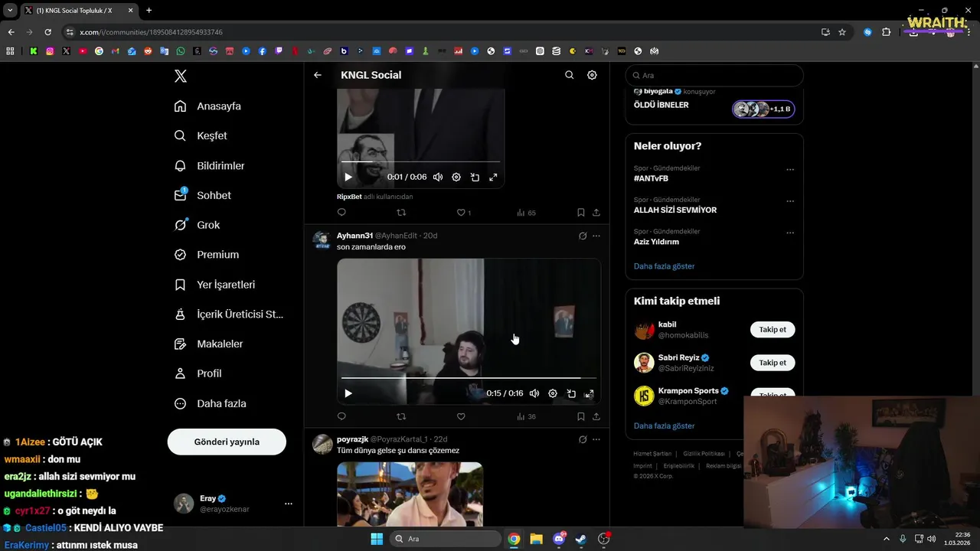This screenshot has height=551, width=980.
Task: Like the Ayhann31 post
Action: (x=461, y=416)
